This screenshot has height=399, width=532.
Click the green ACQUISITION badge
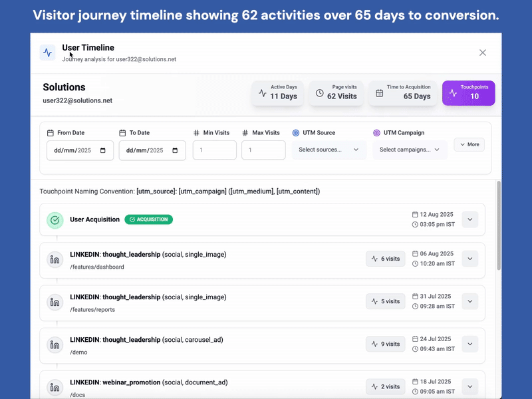point(148,219)
